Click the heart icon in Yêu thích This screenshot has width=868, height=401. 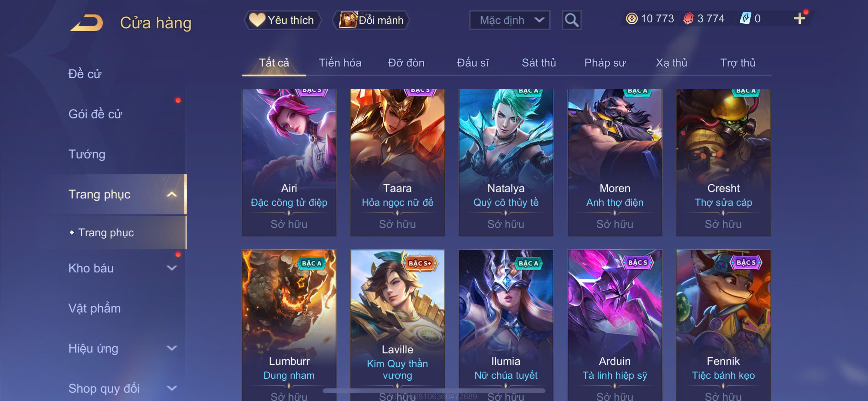coord(257,20)
